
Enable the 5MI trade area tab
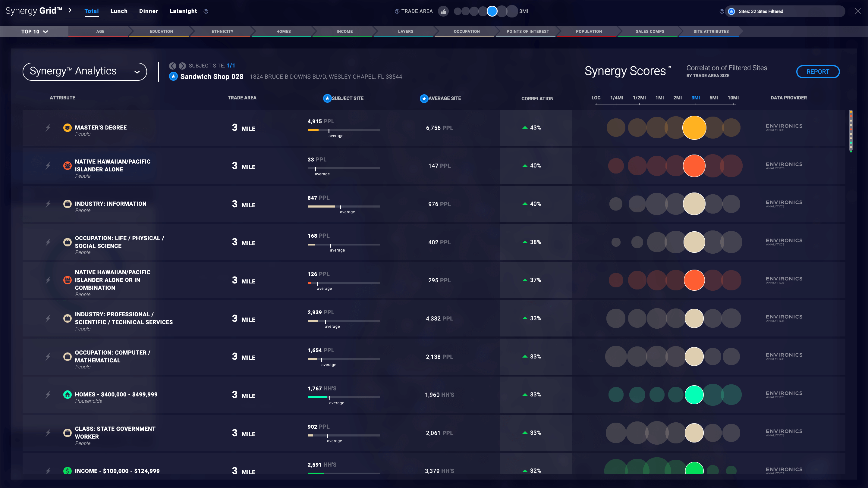[714, 97]
